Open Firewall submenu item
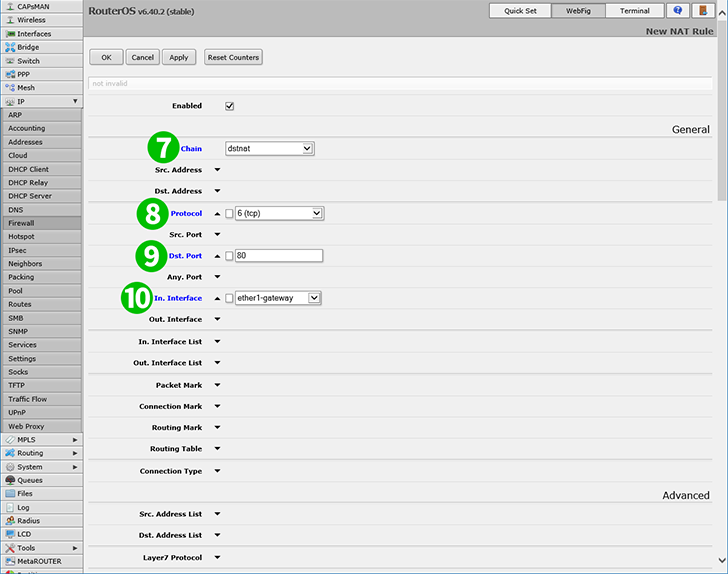728x574 pixels. coord(42,223)
